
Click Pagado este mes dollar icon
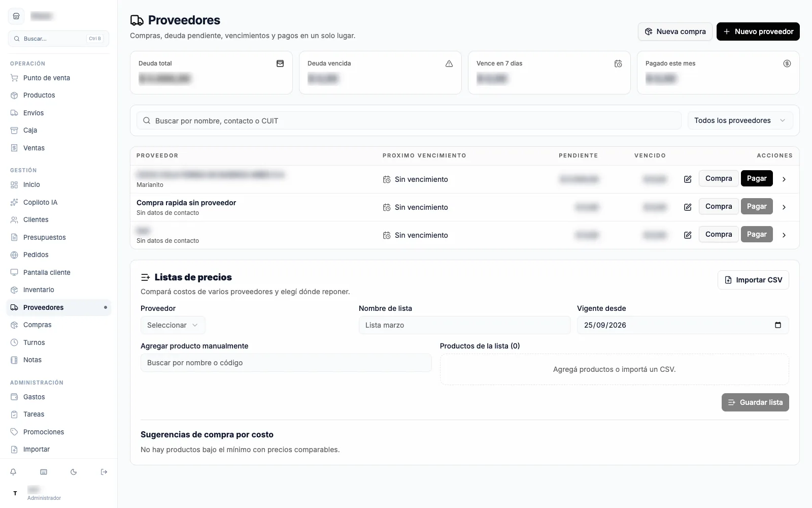click(x=787, y=63)
